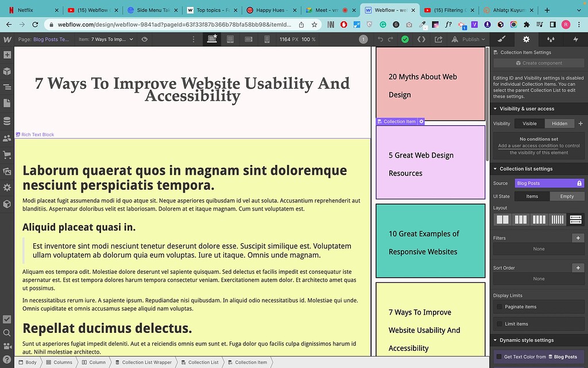The image size is (588, 368).
Task: Open the Pages panel
Action: pyautogui.click(x=7, y=103)
